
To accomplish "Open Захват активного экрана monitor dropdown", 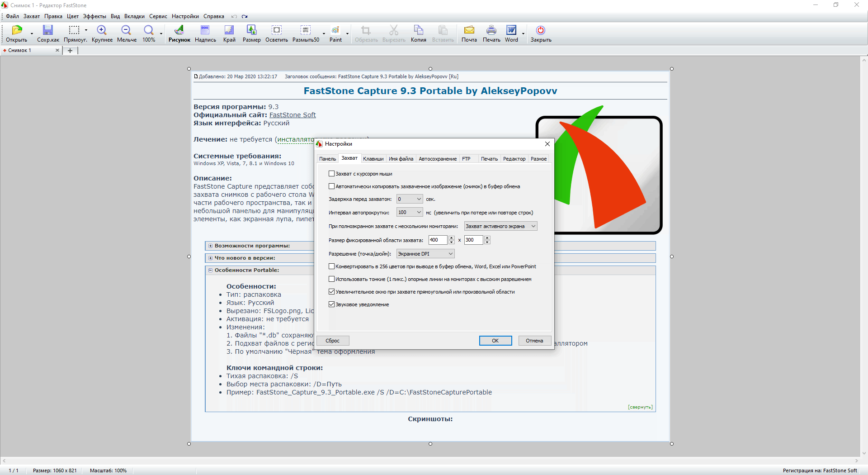I will point(501,226).
